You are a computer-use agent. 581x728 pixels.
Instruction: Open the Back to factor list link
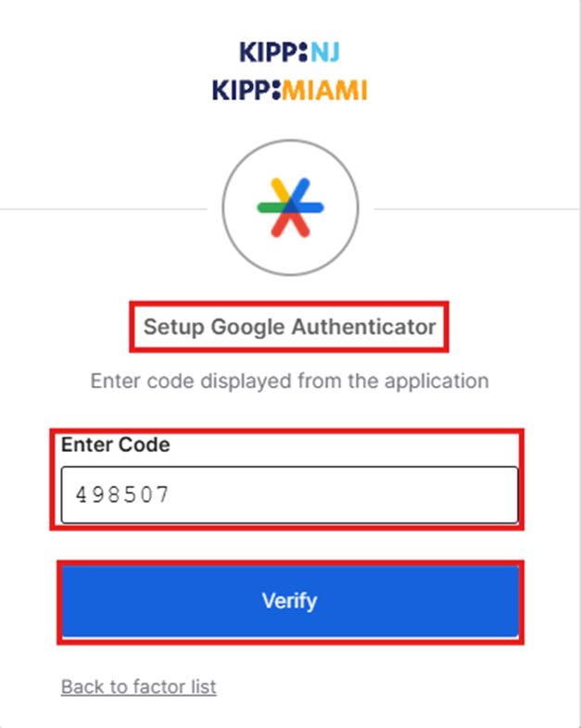[138, 686]
